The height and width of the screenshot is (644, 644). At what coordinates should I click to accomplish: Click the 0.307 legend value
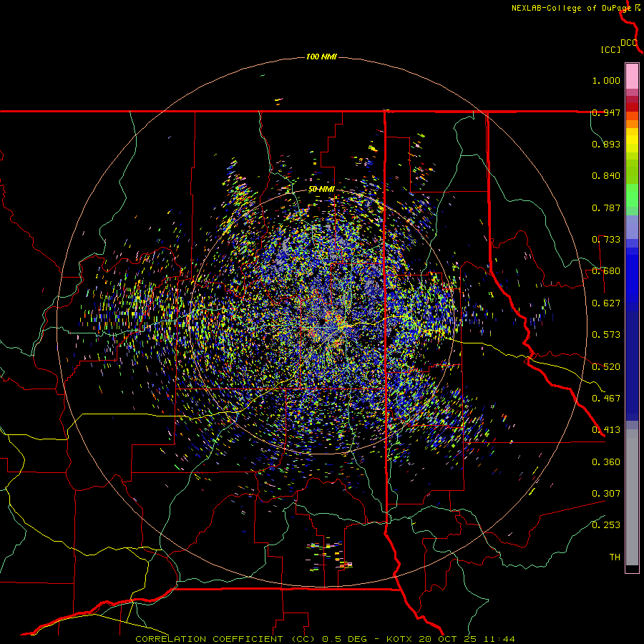606,493
